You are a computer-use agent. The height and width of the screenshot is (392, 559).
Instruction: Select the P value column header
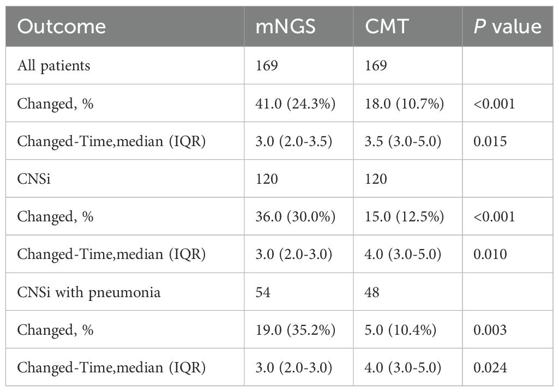click(x=507, y=27)
